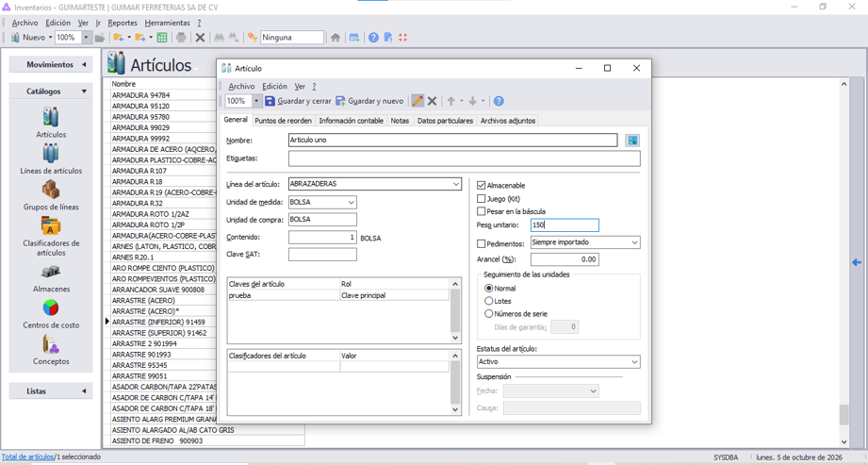The width and height of the screenshot is (868, 465).
Task: Open the Pedimentos Siempre importado dropdown
Action: tap(634, 242)
